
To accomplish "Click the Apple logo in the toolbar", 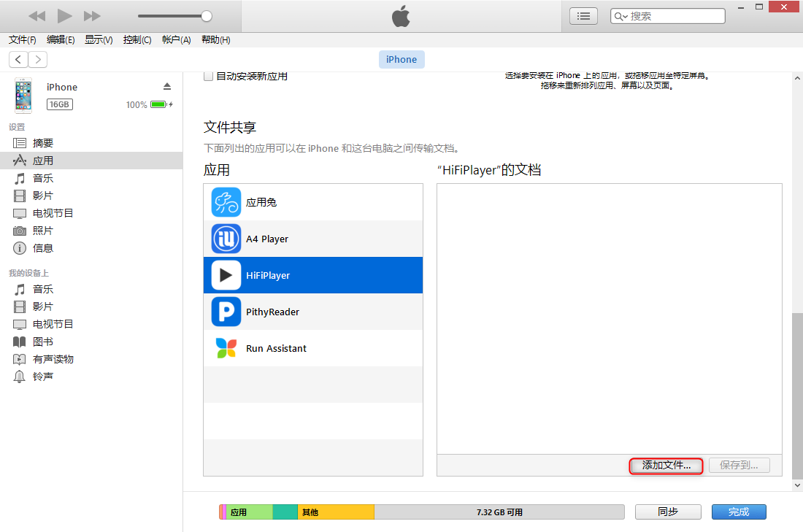I will tap(401, 16).
